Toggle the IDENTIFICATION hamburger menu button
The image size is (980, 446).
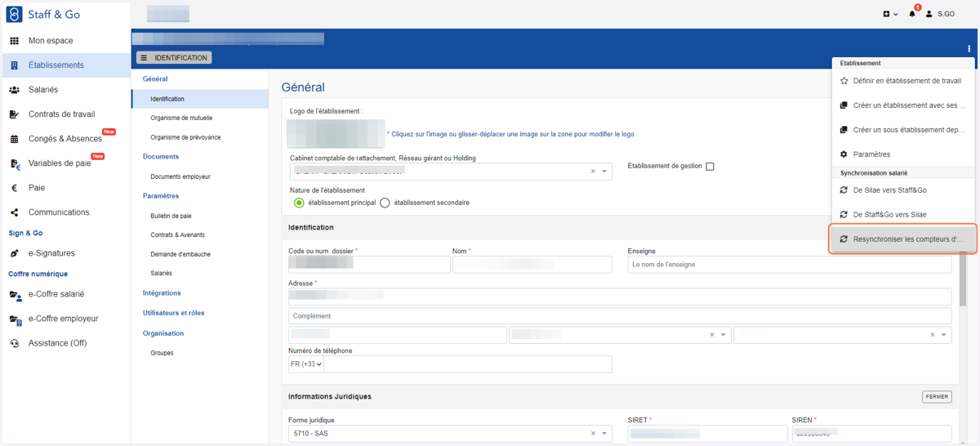(x=174, y=58)
